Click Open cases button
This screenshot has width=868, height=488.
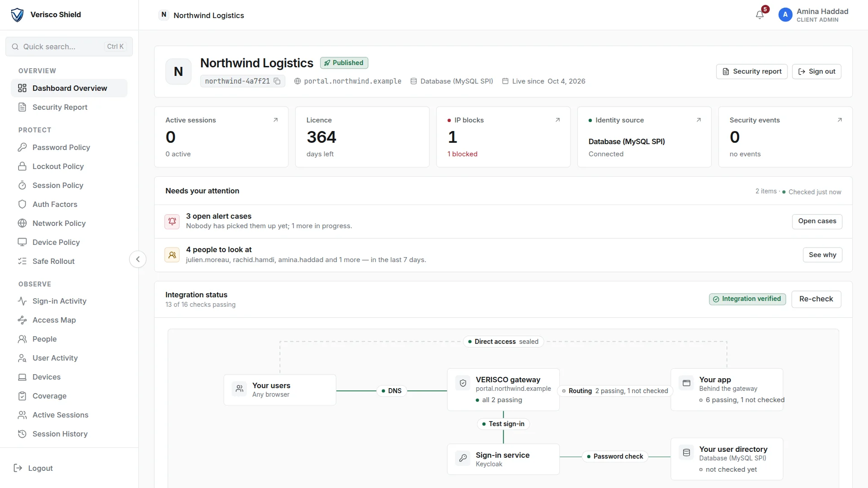(817, 221)
